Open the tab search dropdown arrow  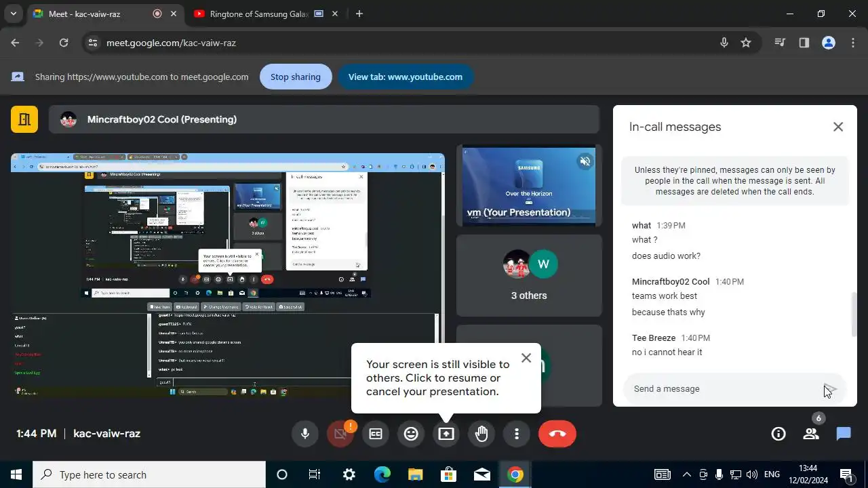pyautogui.click(x=13, y=14)
